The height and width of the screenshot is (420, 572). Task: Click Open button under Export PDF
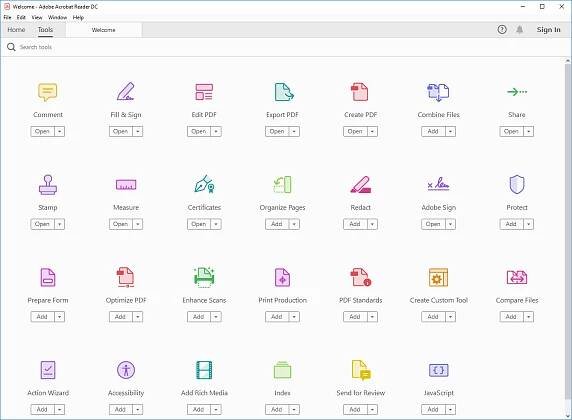tap(277, 131)
